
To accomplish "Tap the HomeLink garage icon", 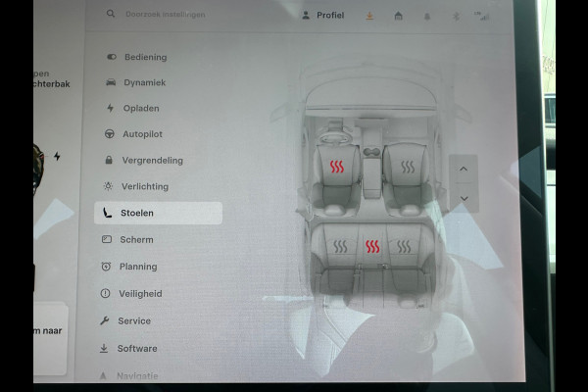I will click(399, 16).
